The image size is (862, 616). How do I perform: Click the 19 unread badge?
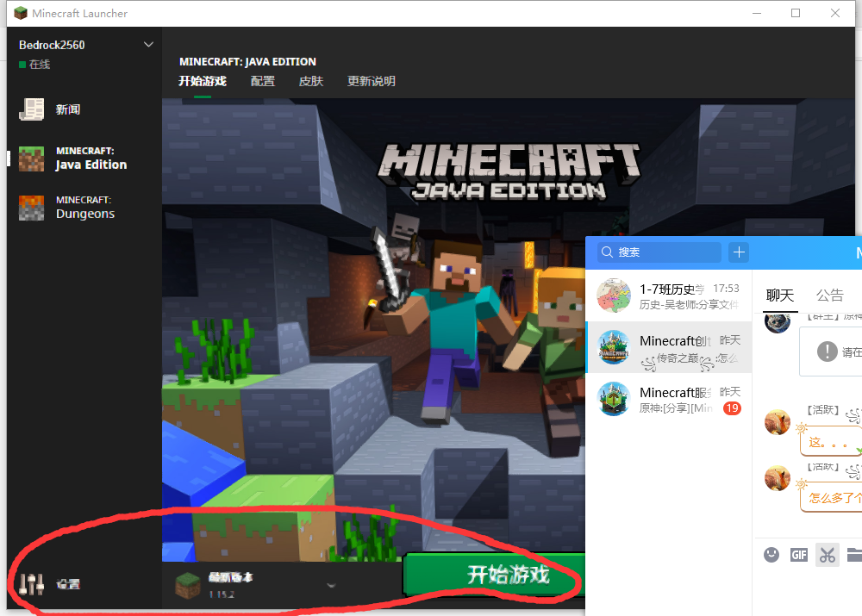(x=732, y=408)
